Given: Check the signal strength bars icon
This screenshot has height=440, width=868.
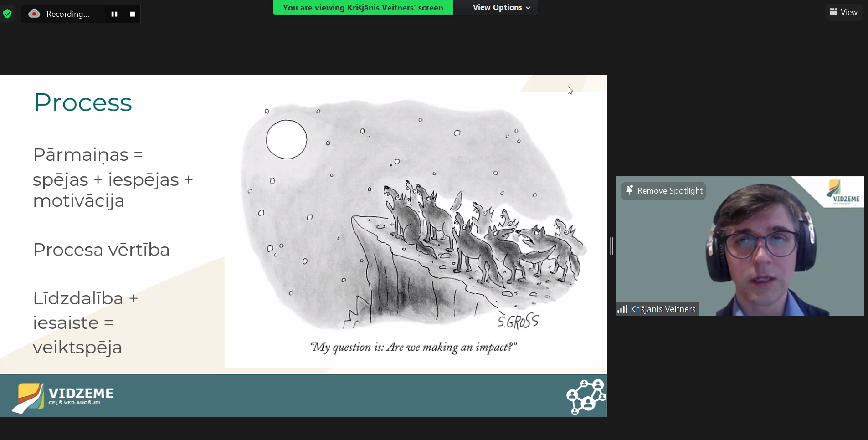Looking at the screenshot, I should point(622,309).
